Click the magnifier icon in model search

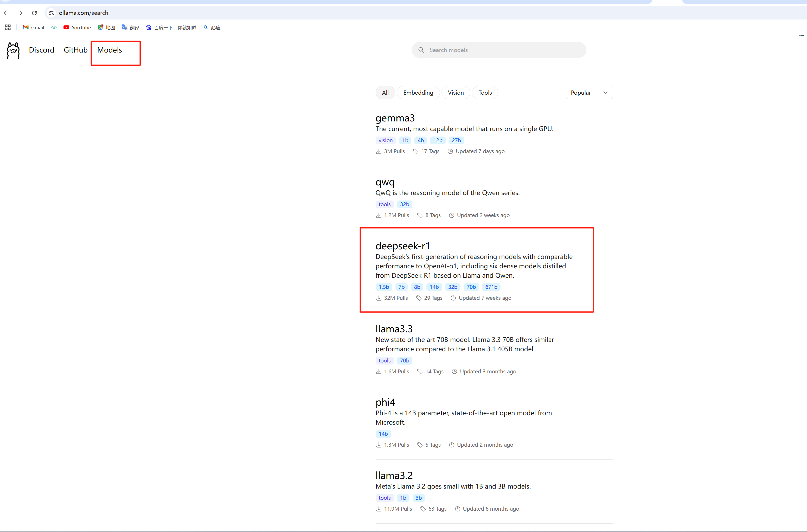pyautogui.click(x=421, y=50)
